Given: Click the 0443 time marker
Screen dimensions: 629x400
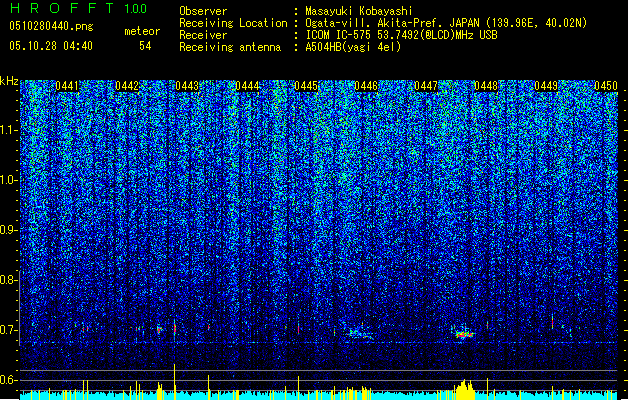Looking at the screenshot, I should pos(187,86).
